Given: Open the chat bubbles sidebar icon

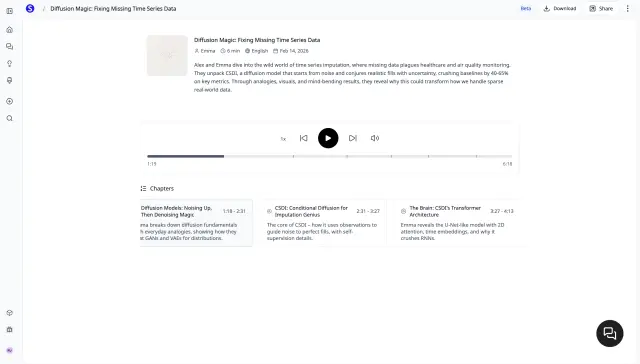Looking at the screenshot, I should (x=10, y=47).
